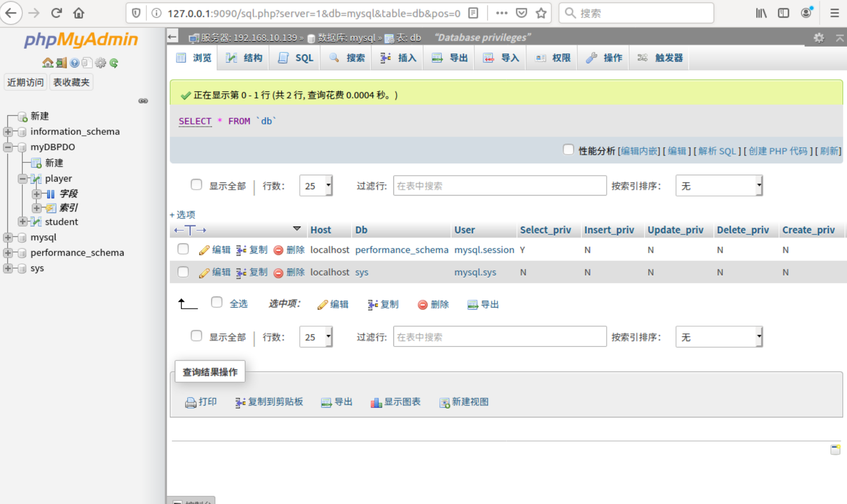Open Firefox hamburger menu

point(835,13)
